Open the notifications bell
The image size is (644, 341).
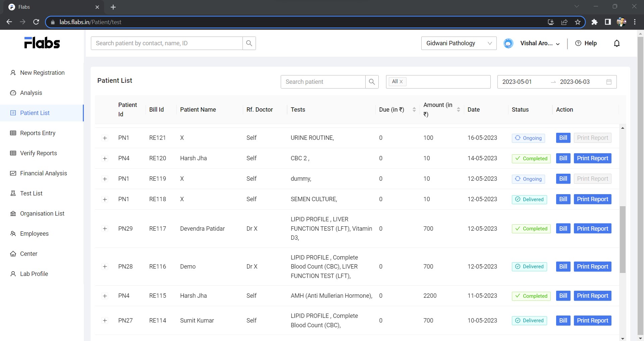617,43
